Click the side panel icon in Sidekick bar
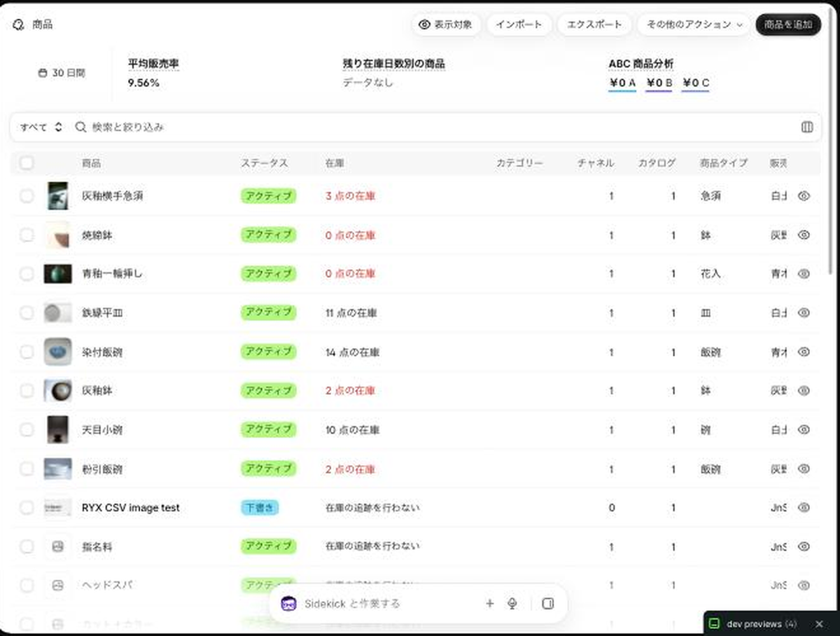 pos(548,604)
